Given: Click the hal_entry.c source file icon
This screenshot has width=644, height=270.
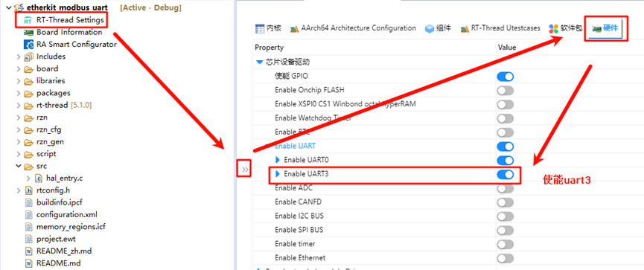Looking at the screenshot, I should coord(38,179).
